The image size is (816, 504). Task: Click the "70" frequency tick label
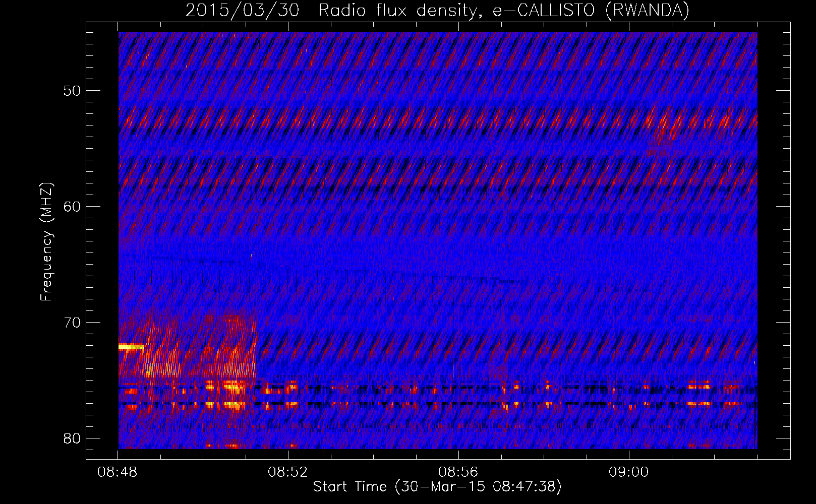pyautogui.click(x=72, y=323)
